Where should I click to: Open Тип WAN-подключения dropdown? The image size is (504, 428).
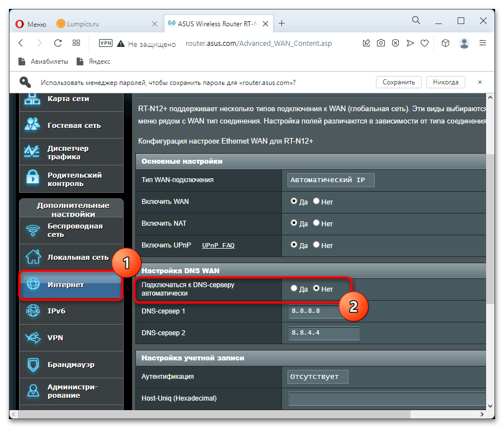[x=331, y=180]
